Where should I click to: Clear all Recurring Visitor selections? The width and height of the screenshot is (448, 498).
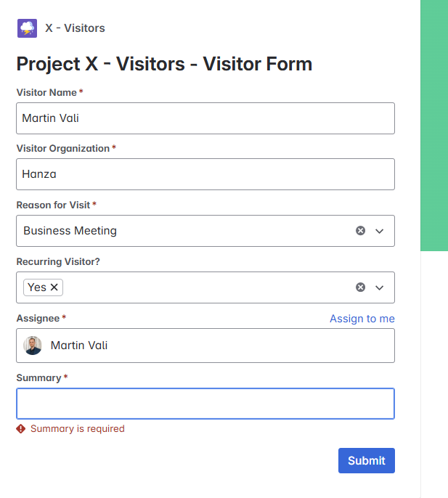(x=360, y=287)
